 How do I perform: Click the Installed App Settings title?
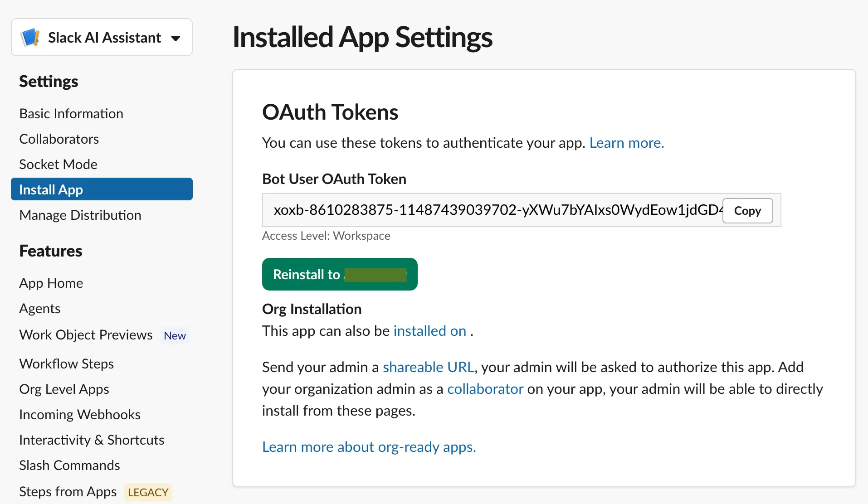tap(362, 37)
